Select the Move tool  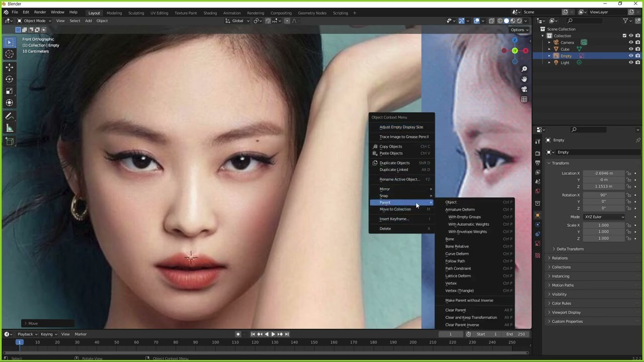click(9, 67)
